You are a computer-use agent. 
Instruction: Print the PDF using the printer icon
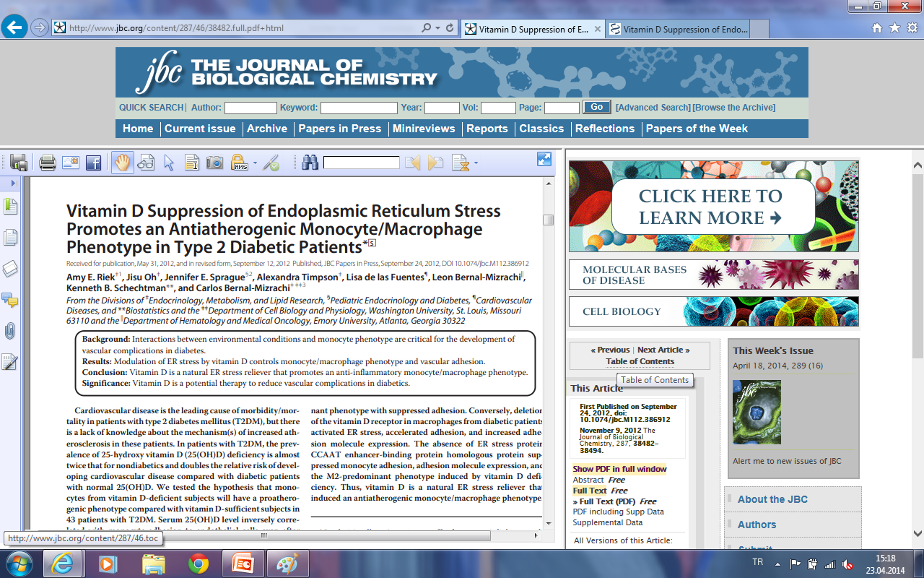pos(48,163)
